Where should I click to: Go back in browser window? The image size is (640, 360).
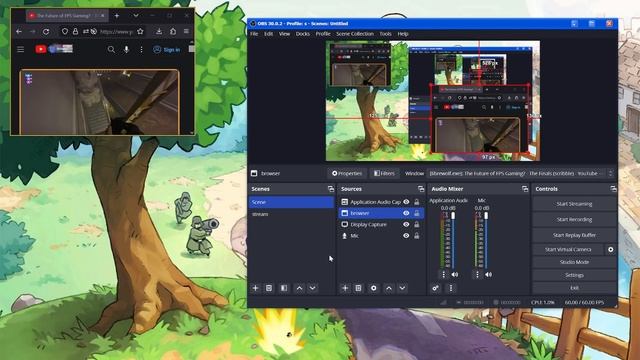[x=19, y=31]
